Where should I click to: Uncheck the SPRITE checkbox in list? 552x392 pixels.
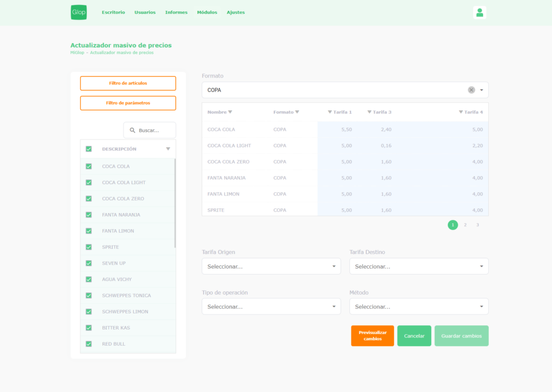[89, 247]
